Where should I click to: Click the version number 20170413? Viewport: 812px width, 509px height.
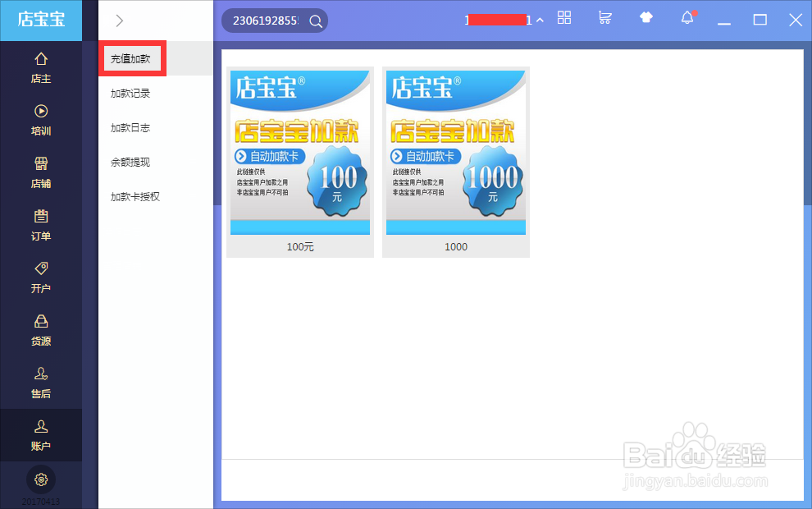[x=41, y=502]
